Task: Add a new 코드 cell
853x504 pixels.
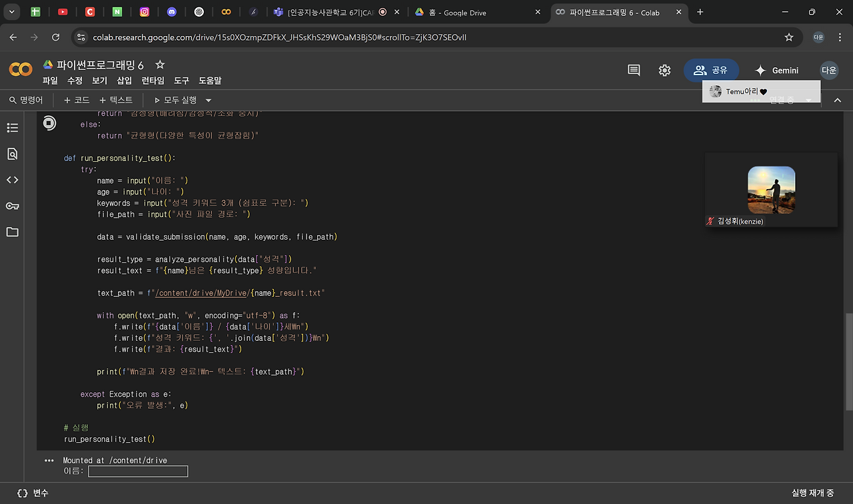Action: tap(77, 100)
